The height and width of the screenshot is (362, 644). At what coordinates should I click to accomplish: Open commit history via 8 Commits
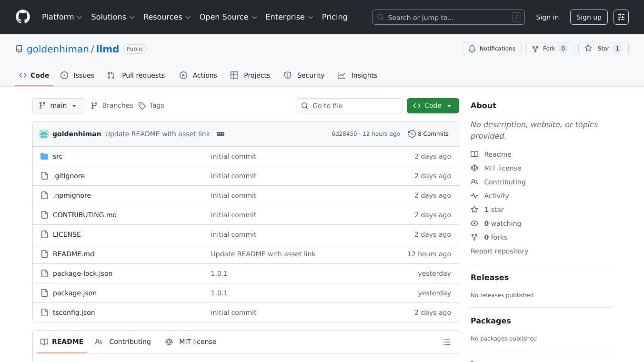click(428, 134)
